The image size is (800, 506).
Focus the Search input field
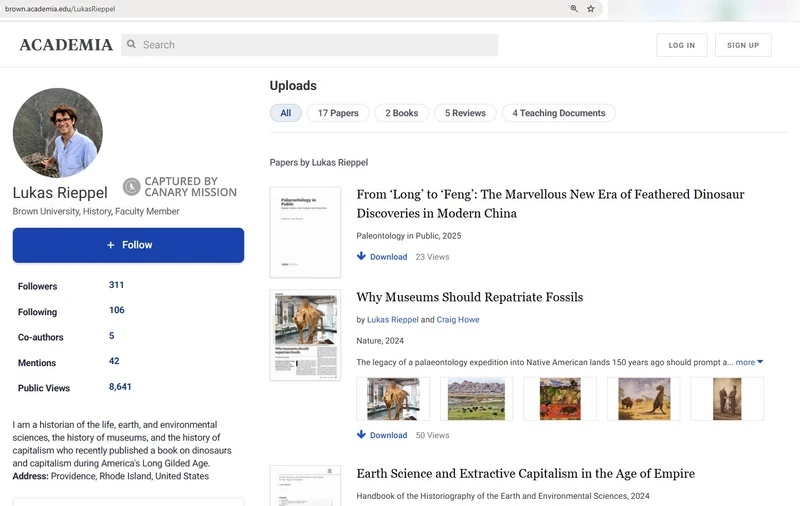(x=310, y=45)
